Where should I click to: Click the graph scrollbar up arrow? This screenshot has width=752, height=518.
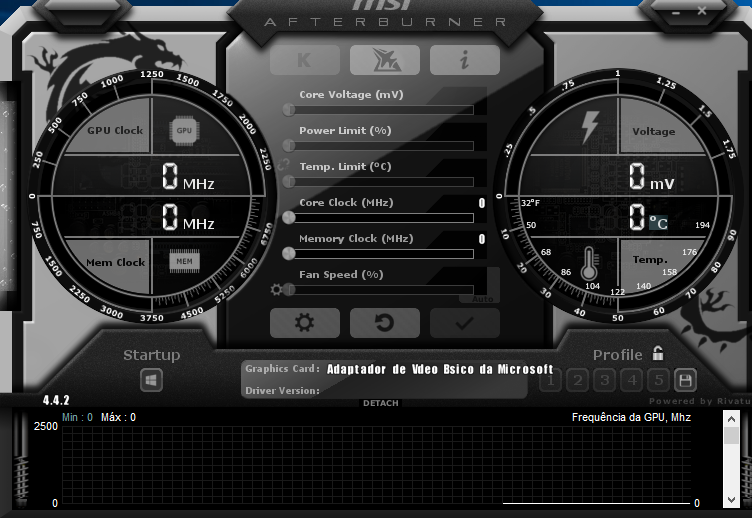731,419
